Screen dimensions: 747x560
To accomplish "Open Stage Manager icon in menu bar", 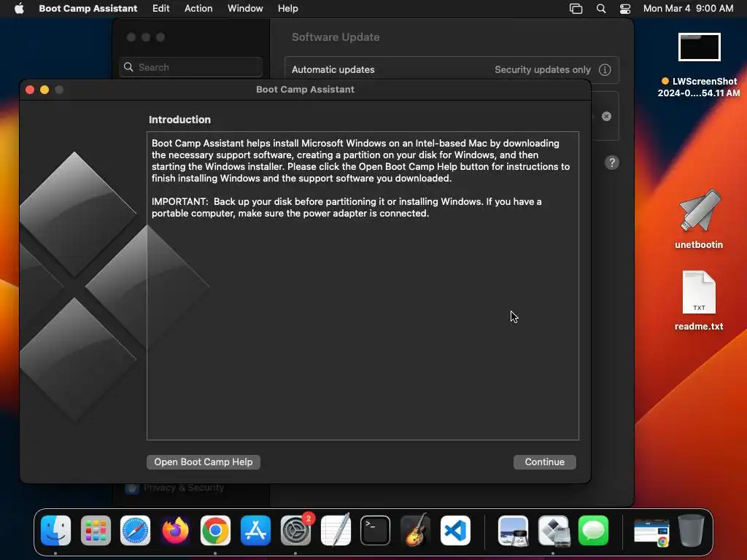I will pos(576,9).
